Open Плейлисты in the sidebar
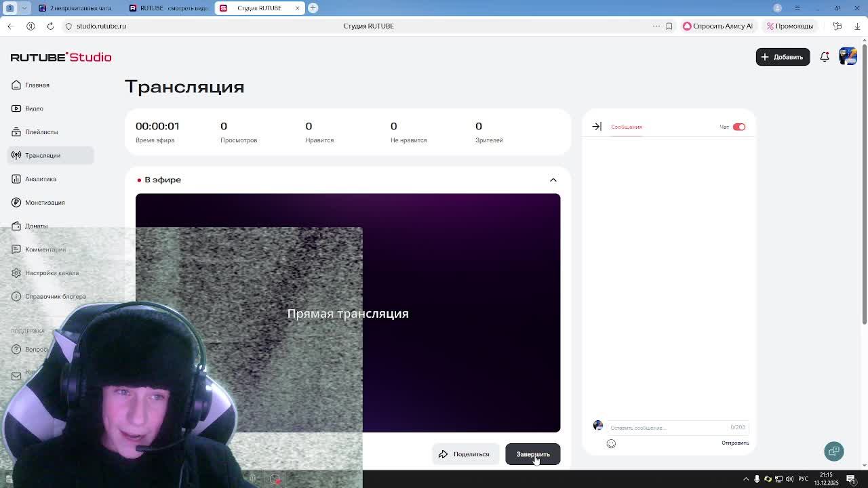 [x=35, y=132]
